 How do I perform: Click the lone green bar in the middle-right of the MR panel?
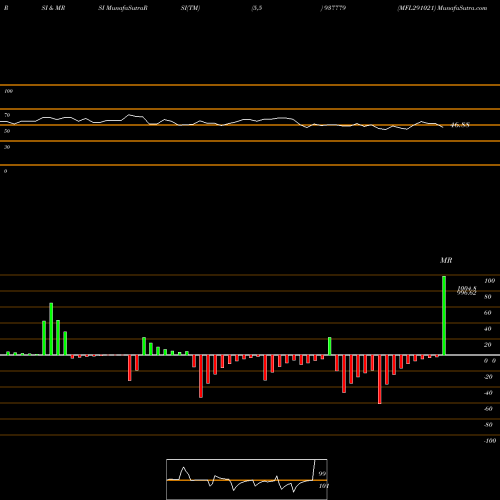point(330,346)
